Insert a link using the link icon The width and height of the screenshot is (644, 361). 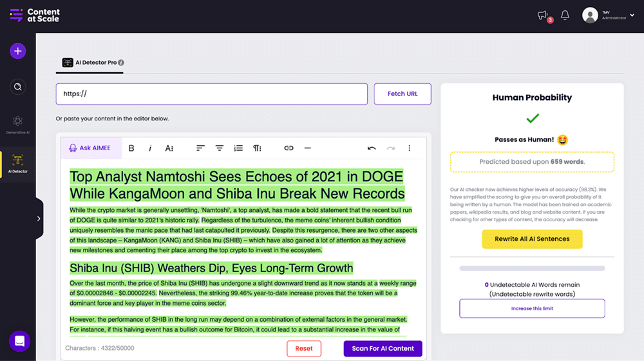click(289, 148)
